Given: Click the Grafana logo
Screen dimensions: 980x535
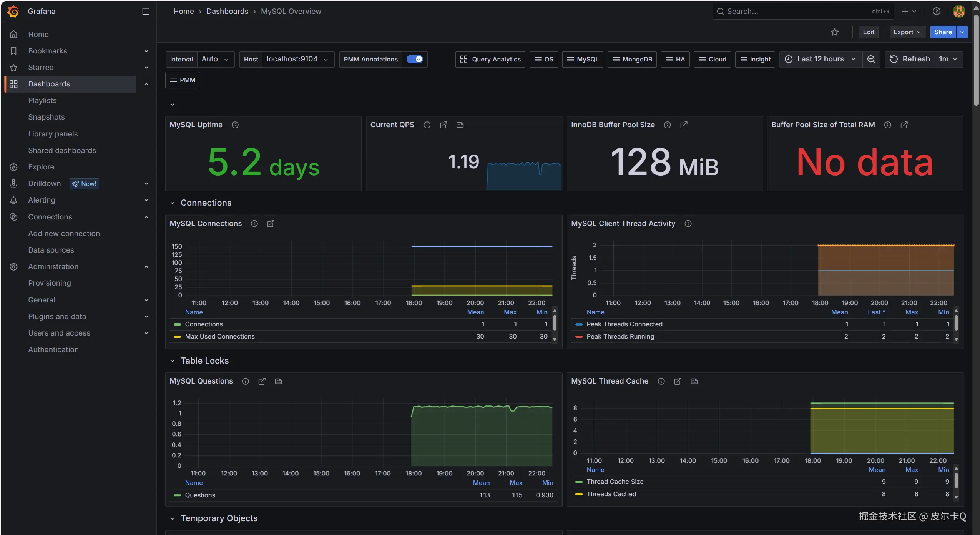Looking at the screenshot, I should (13, 11).
